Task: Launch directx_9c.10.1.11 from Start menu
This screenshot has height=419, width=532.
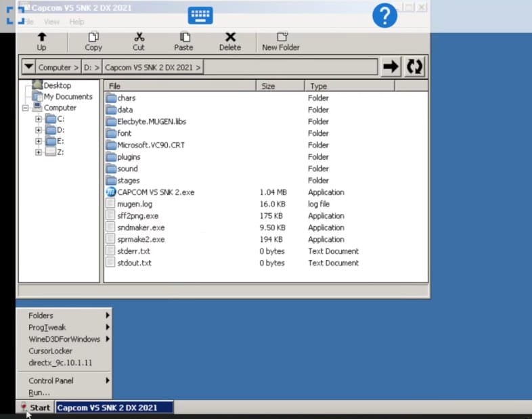Action: pyautogui.click(x=64, y=363)
